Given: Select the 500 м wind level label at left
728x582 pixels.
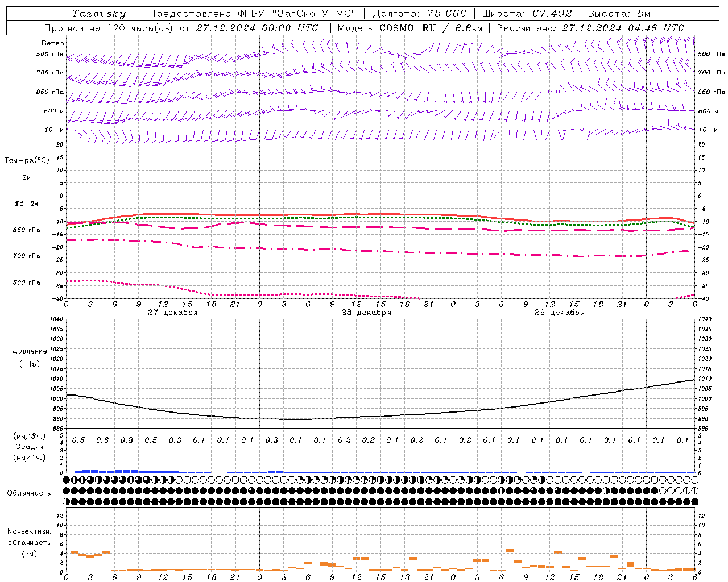Looking at the screenshot, I should tap(54, 111).
